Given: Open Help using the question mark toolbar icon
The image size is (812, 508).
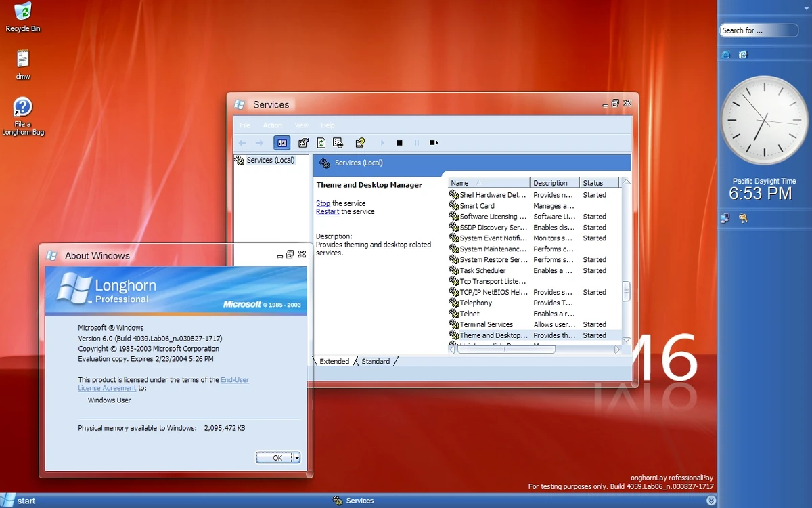Looking at the screenshot, I should tap(360, 143).
